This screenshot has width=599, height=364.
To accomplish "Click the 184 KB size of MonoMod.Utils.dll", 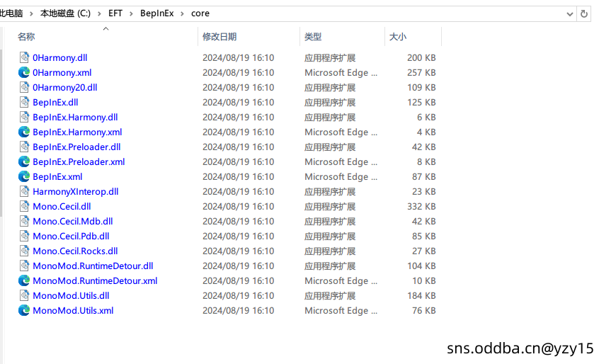I will click(421, 296).
